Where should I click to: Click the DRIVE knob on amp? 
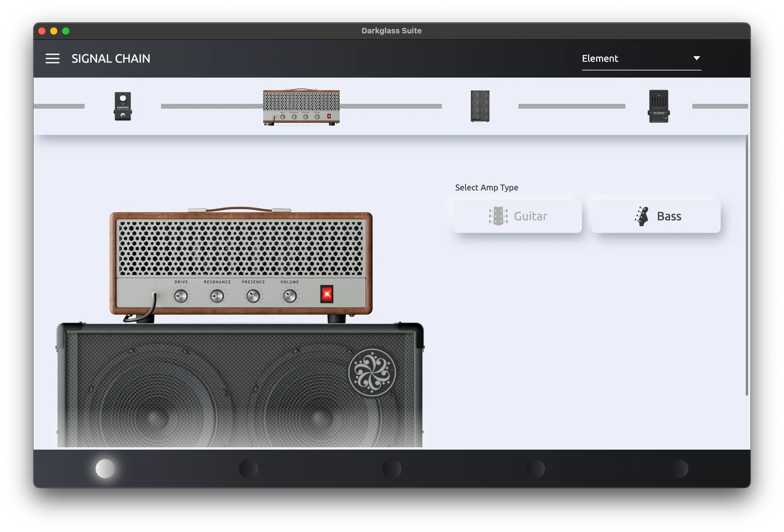[181, 296]
